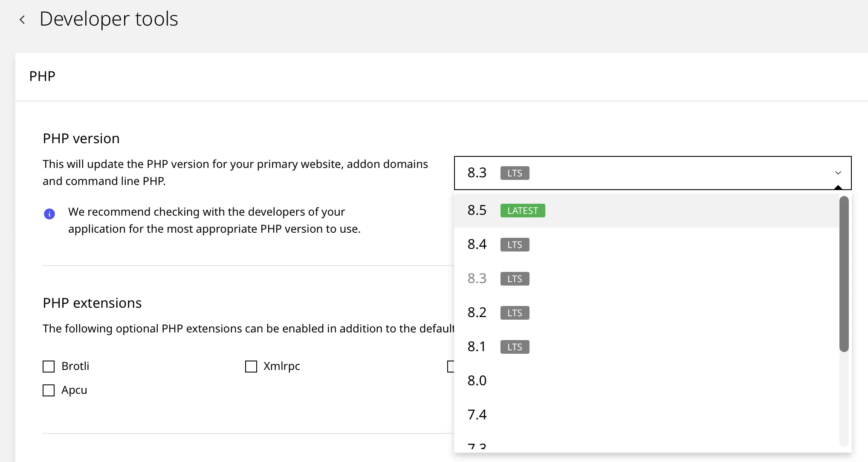Click the blue info icon near the recommendation

point(49,214)
